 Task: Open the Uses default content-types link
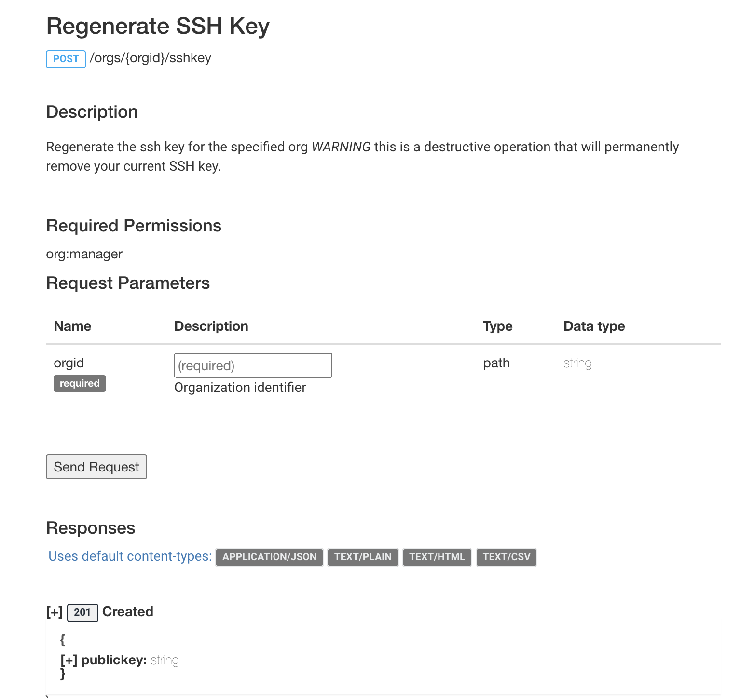point(130,556)
